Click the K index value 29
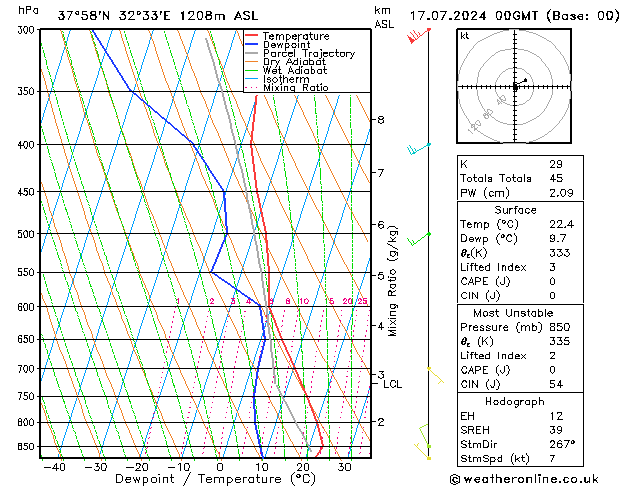 [556, 164]
